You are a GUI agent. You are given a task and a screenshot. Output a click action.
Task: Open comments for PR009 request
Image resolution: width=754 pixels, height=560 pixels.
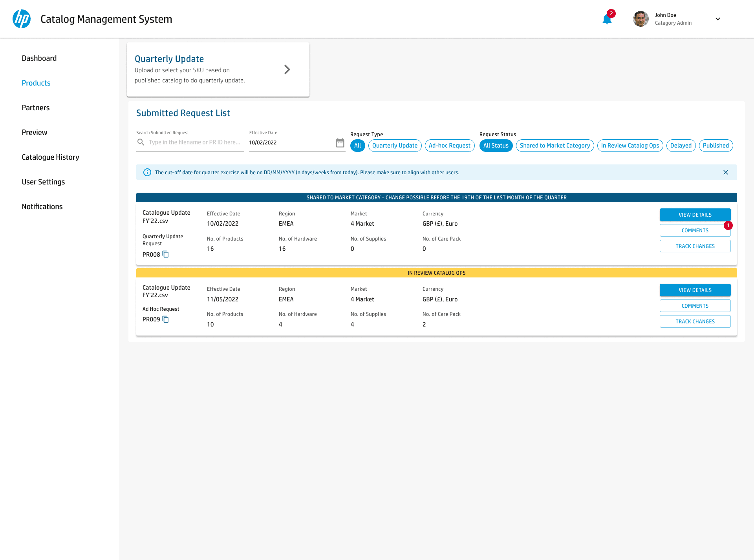tap(695, 306)
